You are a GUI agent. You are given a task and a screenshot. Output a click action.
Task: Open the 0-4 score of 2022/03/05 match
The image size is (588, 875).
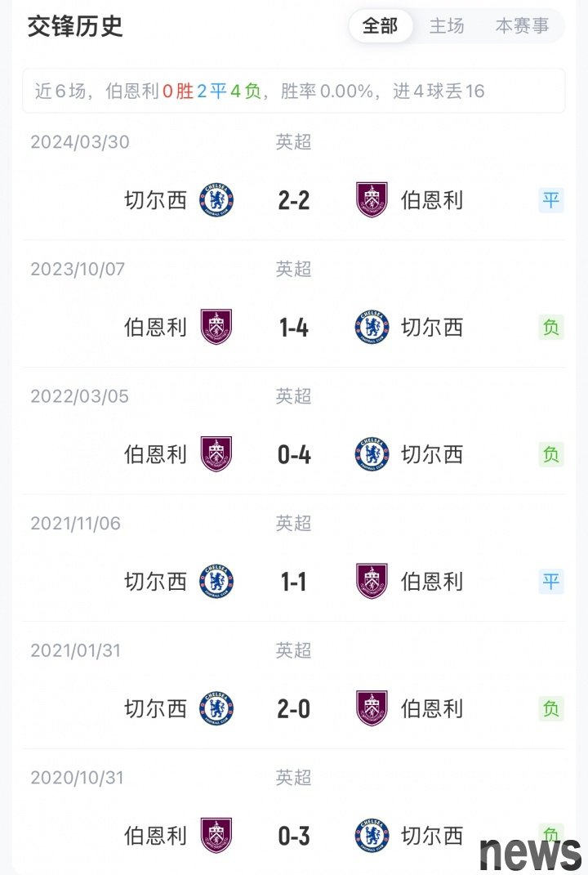tap(294, 454)
